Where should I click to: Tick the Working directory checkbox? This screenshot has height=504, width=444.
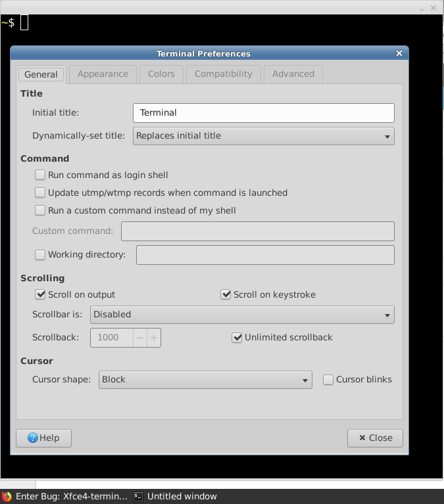pos(40,254)
